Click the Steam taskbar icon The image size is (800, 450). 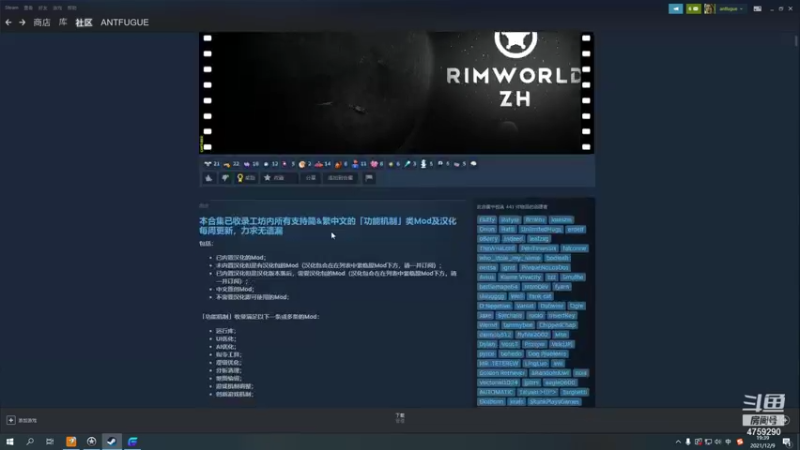(x=112, y=441)
